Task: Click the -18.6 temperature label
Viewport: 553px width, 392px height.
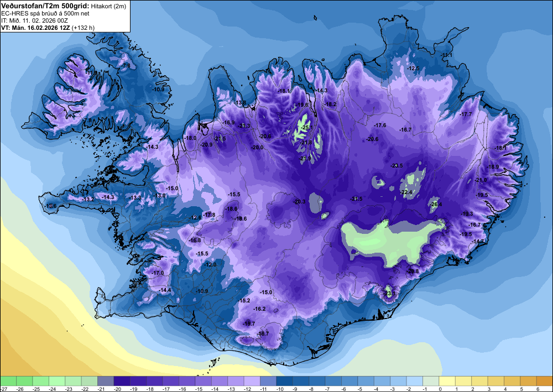Action: pos(231,208)
